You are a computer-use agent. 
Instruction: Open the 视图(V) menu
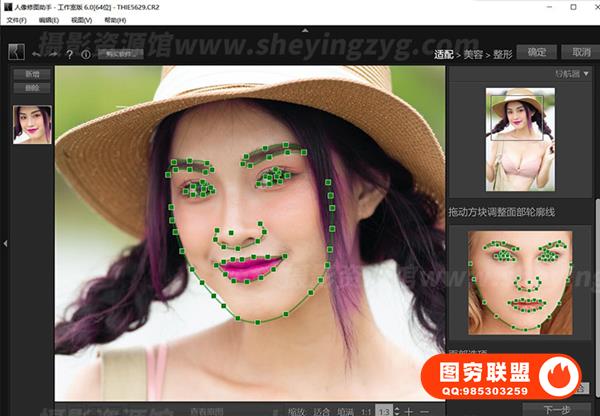[x=83, y=20]
